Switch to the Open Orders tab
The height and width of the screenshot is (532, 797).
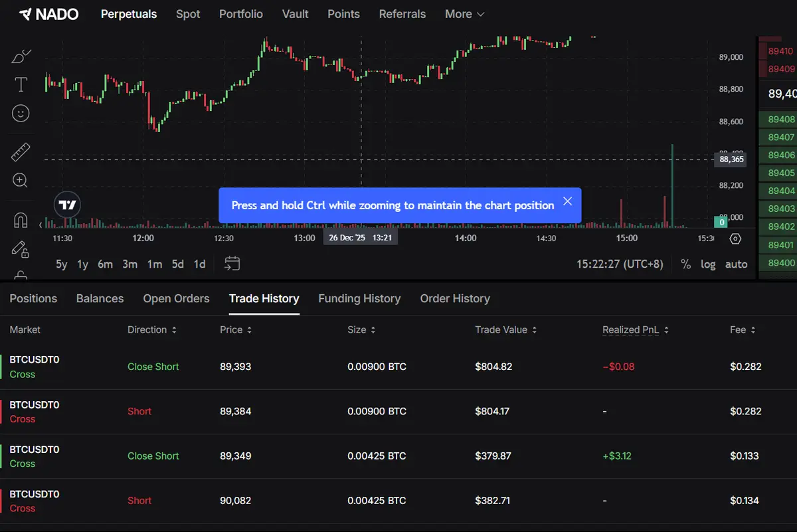pos(176,299)
